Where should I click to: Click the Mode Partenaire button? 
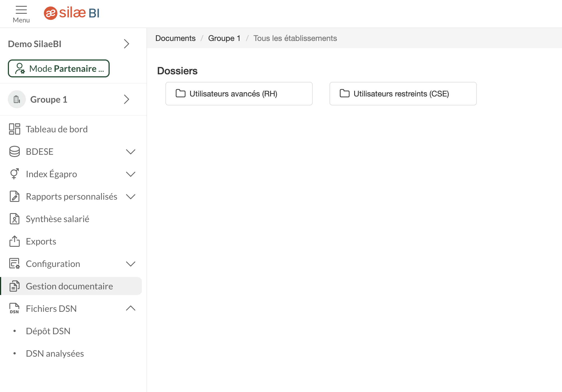[59, 69]
